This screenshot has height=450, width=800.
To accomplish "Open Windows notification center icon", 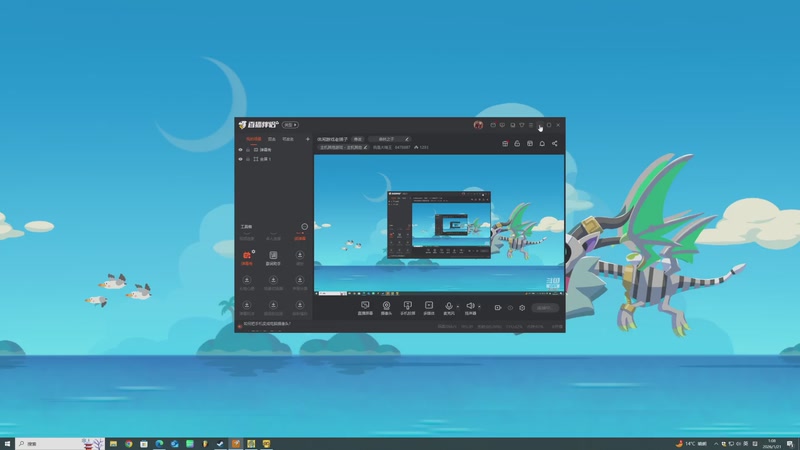I will pyautogui.click(x=790, y=444).
